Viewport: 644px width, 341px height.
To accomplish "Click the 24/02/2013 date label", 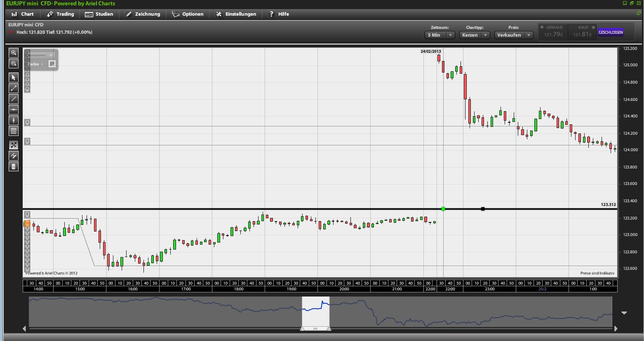I will coord(431,51).
